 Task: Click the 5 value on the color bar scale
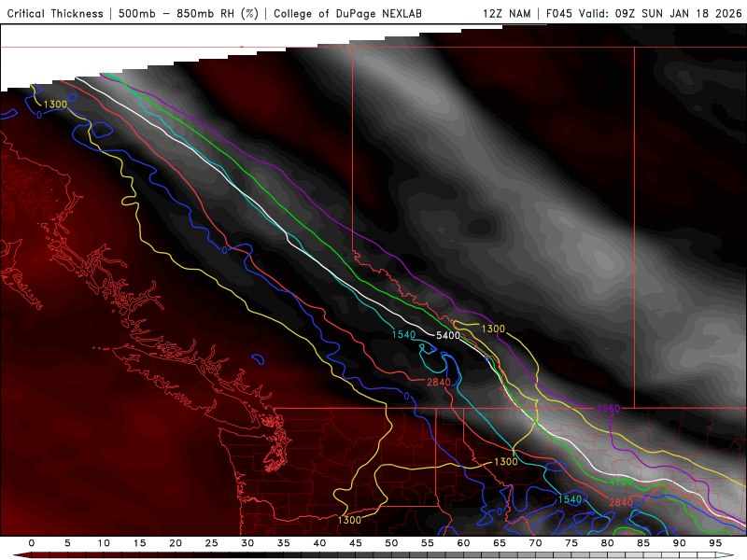[x=67, y=543]
